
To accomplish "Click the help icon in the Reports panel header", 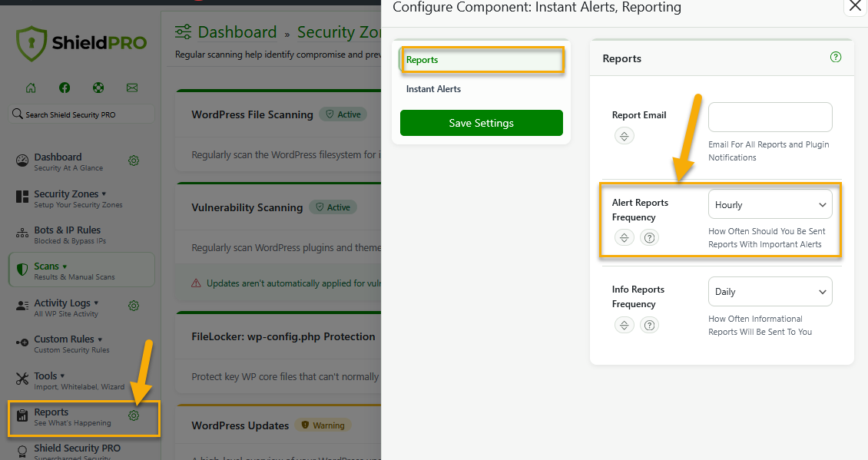I will coord(836,57).
